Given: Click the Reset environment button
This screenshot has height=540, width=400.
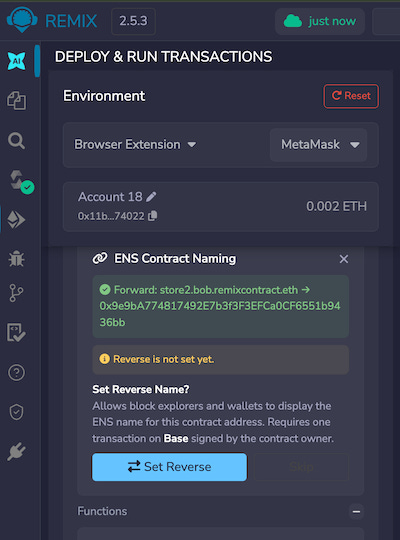Looking at the screenshot, I should tap(351, 96).
